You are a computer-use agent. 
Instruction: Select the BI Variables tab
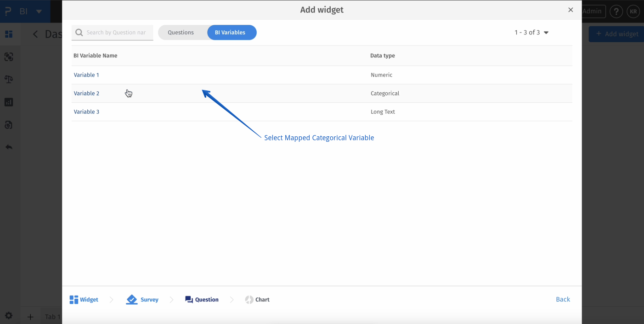pyautogui.click(x=232, y=32)
